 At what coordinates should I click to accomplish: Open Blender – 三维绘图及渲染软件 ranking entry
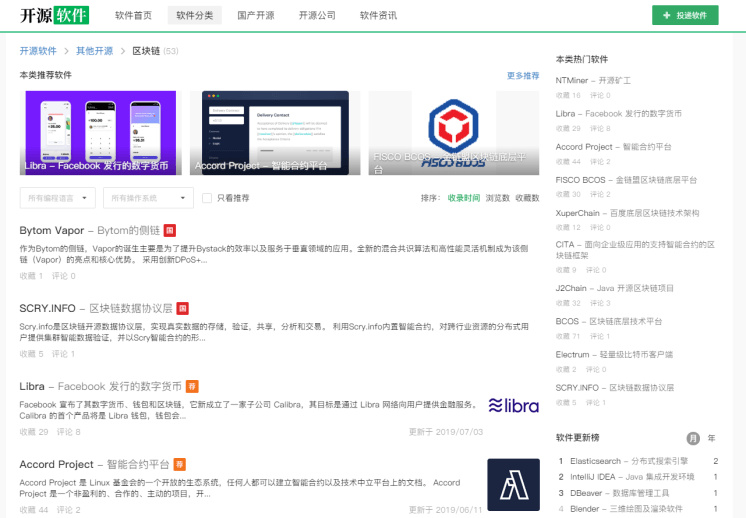626,509
